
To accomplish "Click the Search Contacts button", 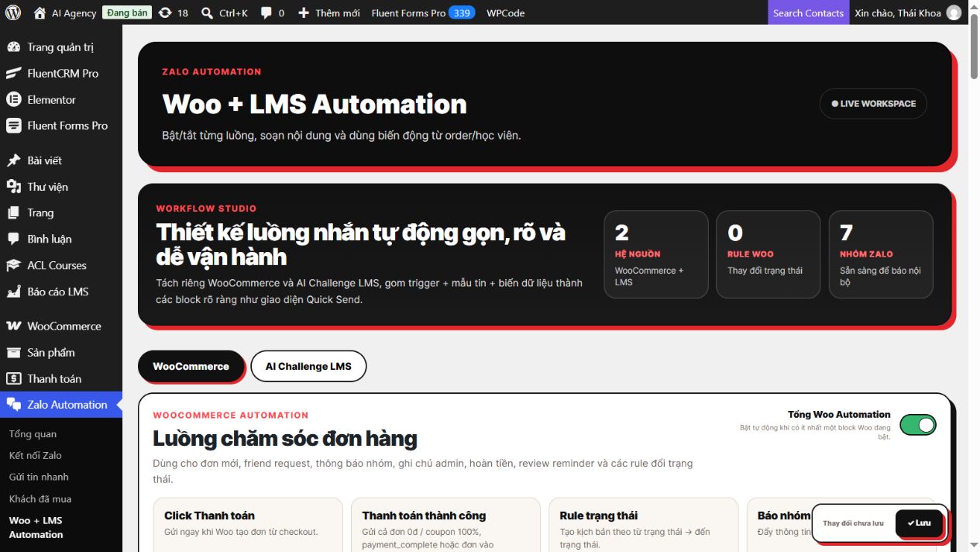I will [x=808, y=12].
